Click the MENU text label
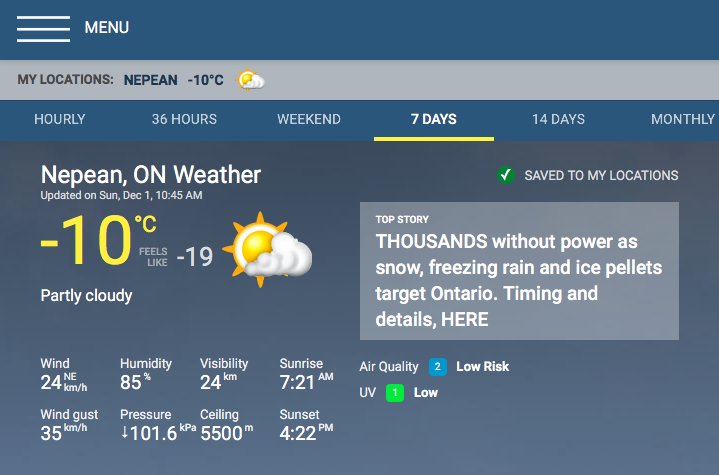 [107, 28]
